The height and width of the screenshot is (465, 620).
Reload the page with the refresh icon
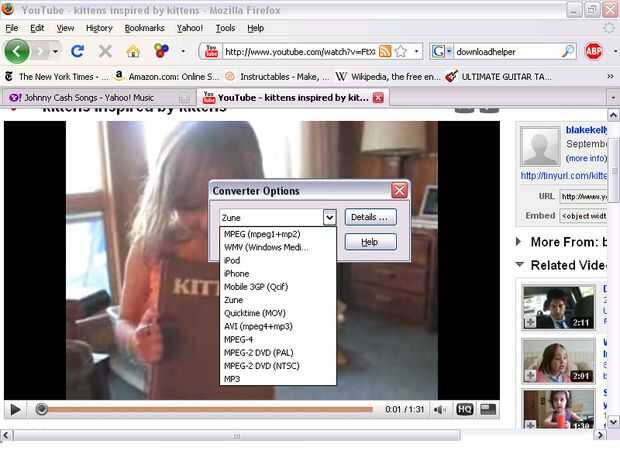click(x=77, y=51)
